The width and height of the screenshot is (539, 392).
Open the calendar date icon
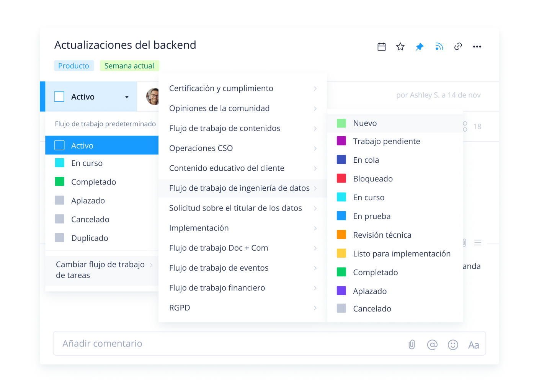pyautogui.click(x=381, y=47)
